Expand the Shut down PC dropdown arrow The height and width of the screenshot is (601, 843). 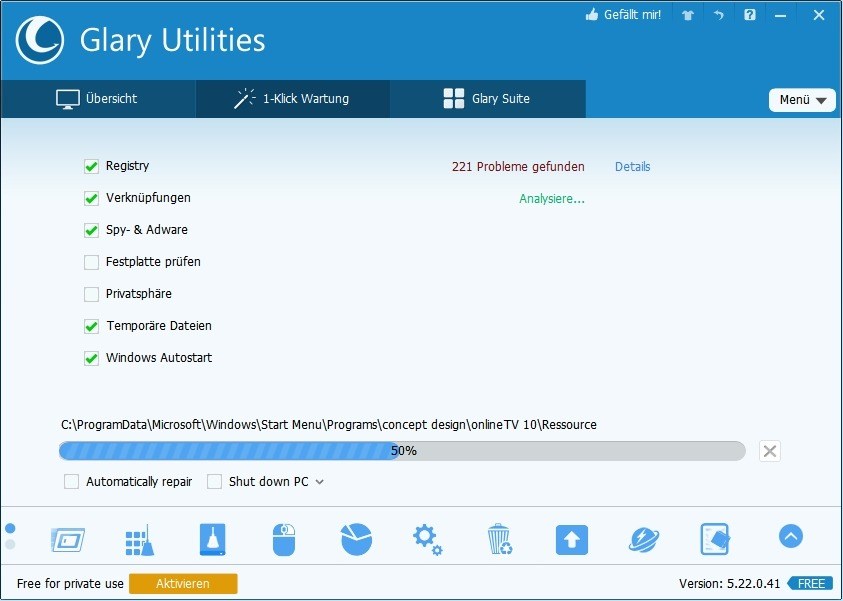pyautogui.click(x=320, y=482)
